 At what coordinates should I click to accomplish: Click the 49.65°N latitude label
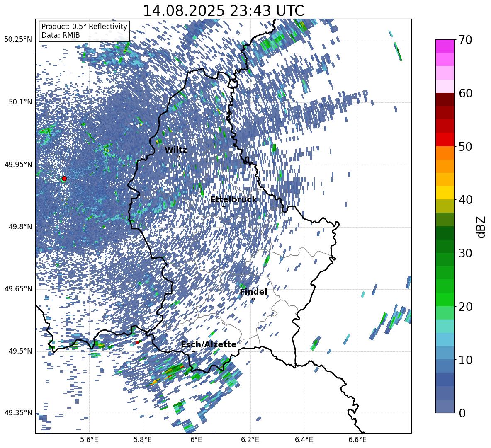click(18, 289)
